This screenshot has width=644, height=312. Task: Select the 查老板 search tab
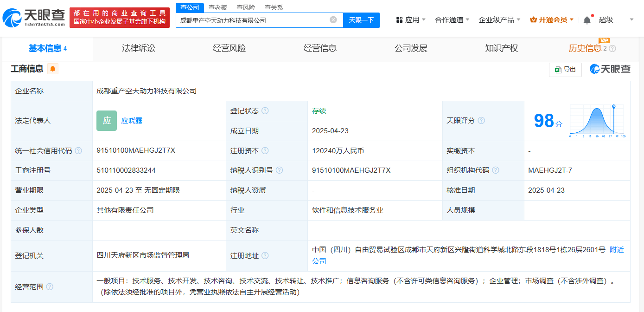217,7
